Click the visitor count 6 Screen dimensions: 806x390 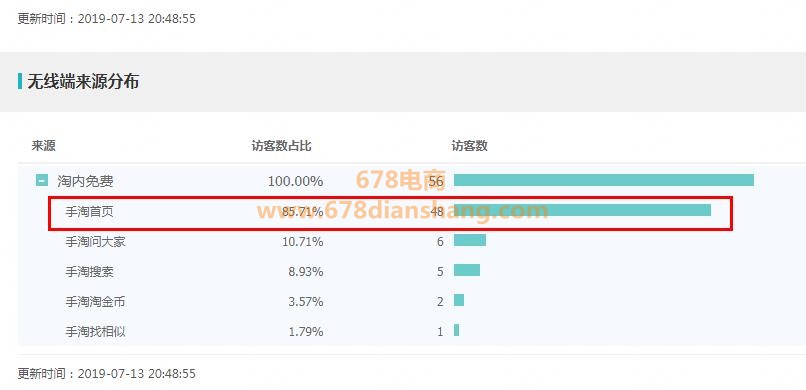pyautogui.click(x=440, y=242)
